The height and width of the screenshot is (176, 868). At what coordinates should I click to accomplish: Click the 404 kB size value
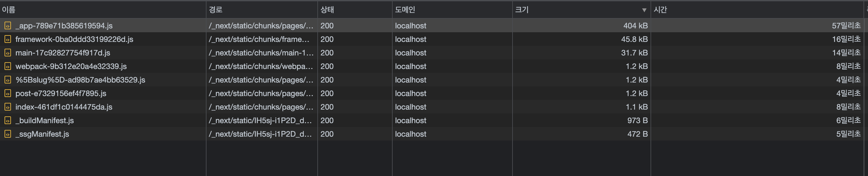636,26
